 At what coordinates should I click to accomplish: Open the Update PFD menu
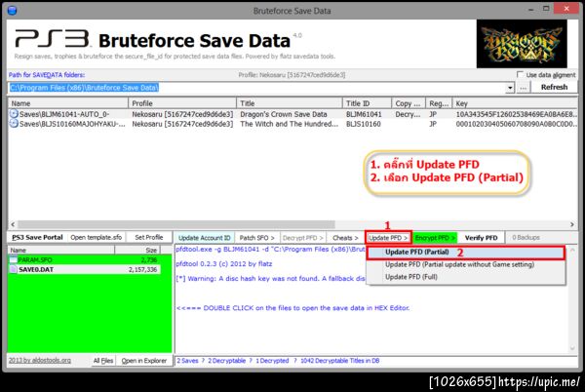click(388, 238)
